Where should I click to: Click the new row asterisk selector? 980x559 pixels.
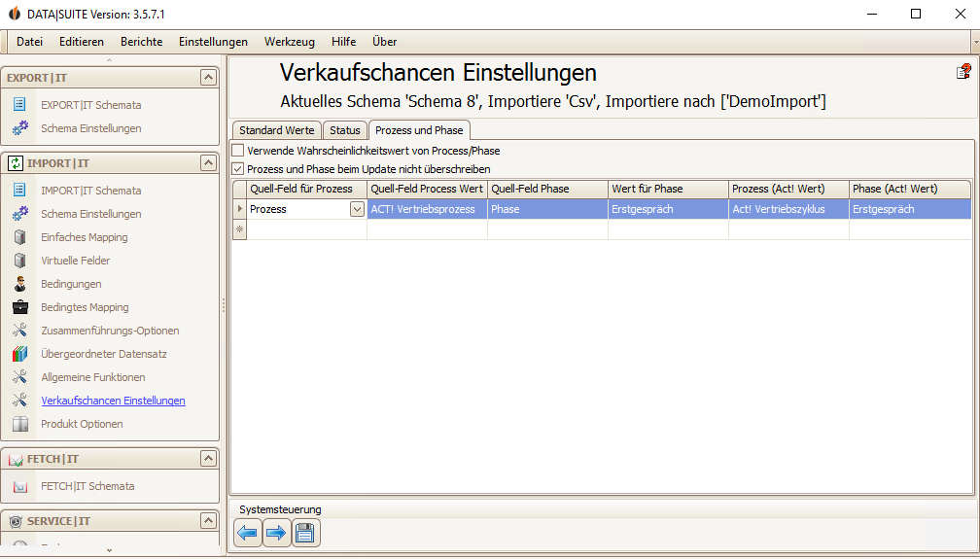pos(239,229)
